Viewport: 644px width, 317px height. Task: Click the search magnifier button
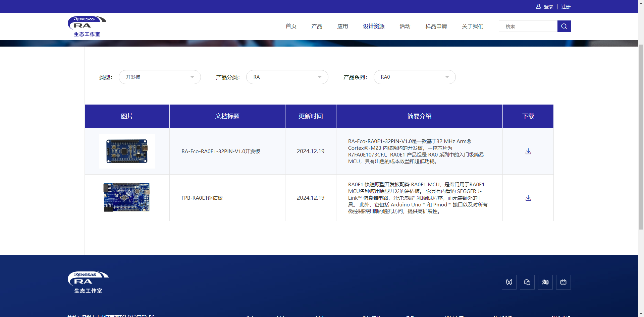point(564,26)
